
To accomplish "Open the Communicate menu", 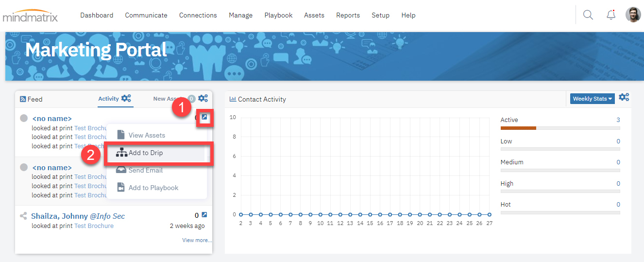I will (146, 15).
